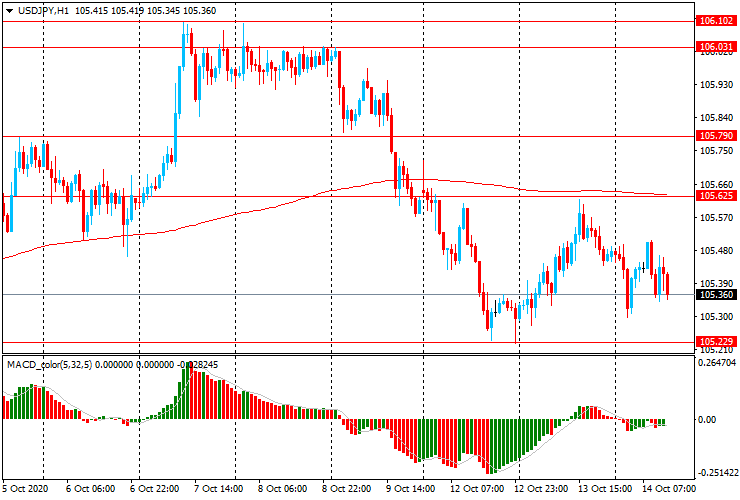Click the 105.930 price scale value

[x=716, y=85]
